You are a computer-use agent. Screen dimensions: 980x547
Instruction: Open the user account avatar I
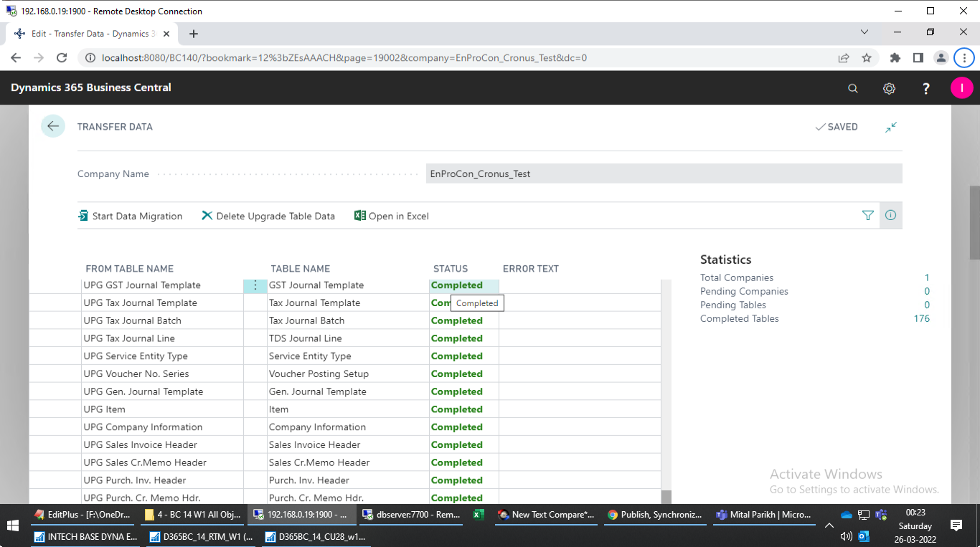[x=961, y=88]
